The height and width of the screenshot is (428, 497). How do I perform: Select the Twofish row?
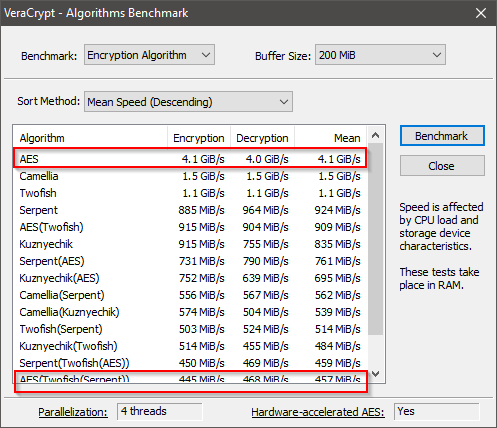190,193
